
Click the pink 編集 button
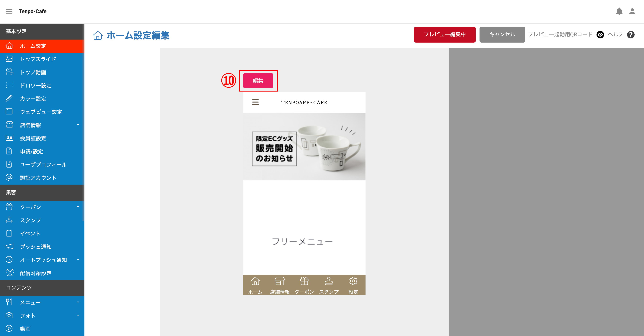click(x=258, y=80)
